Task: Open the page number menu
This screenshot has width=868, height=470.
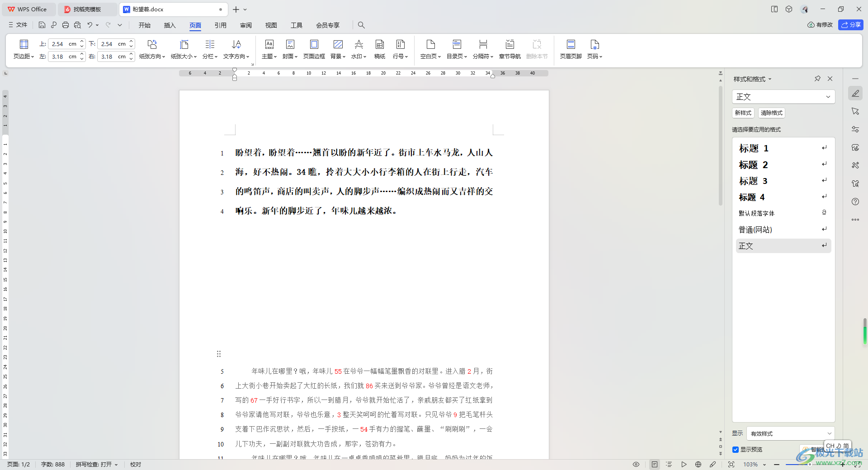Action: 594,49
